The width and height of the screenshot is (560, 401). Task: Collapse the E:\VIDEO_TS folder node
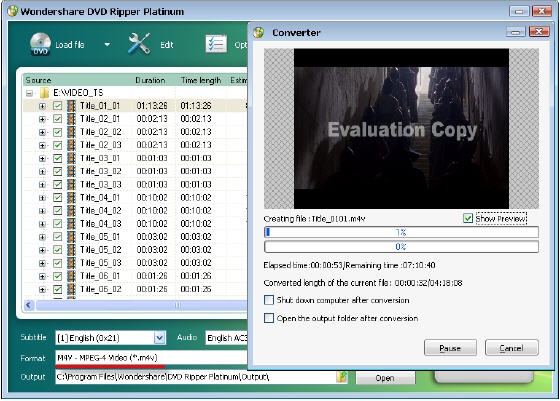pyautogui.click(x=29, y=93)
